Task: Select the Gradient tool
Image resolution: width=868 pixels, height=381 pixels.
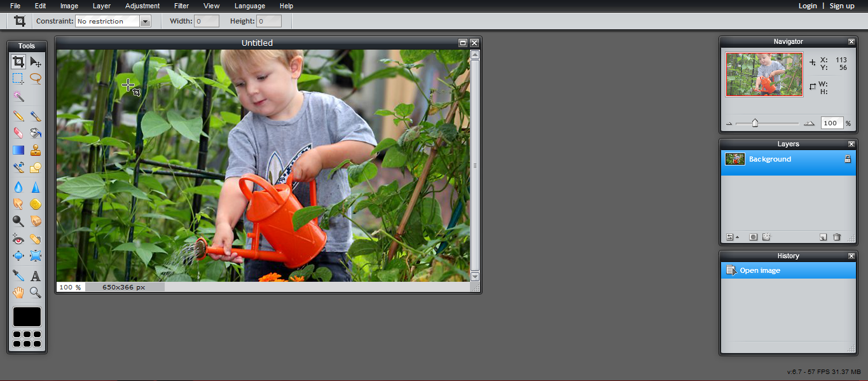Action: click(x=18, y=149)
